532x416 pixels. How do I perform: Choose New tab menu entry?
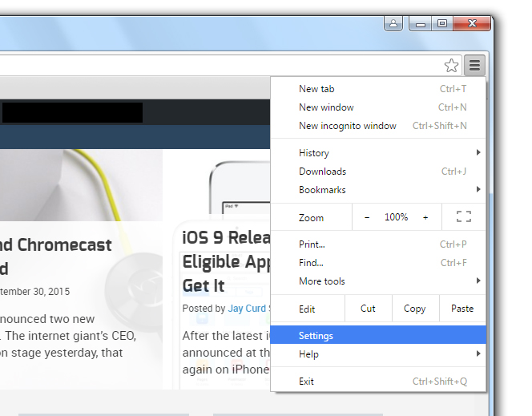click(x=316, y=89)
